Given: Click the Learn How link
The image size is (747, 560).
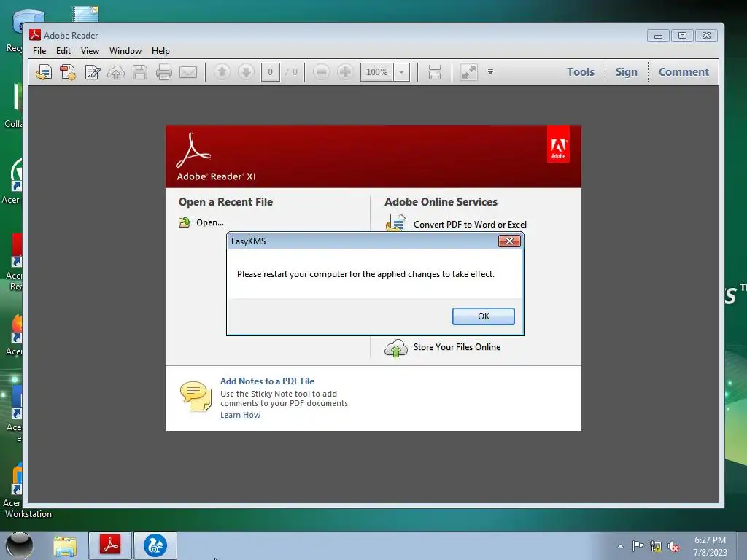Looking at the screenshot, I should coord(240,415).
